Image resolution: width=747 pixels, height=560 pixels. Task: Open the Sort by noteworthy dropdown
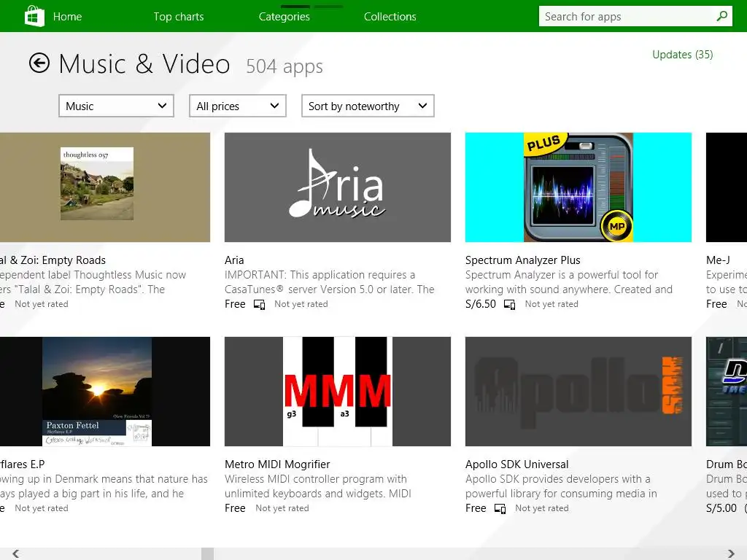click(x=368, y=106)
